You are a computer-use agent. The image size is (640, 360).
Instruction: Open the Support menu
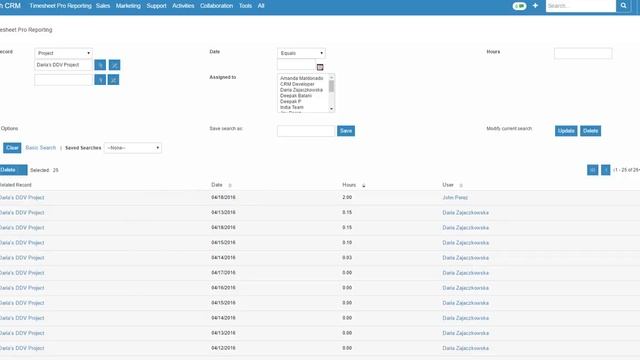tap(156, 6)
